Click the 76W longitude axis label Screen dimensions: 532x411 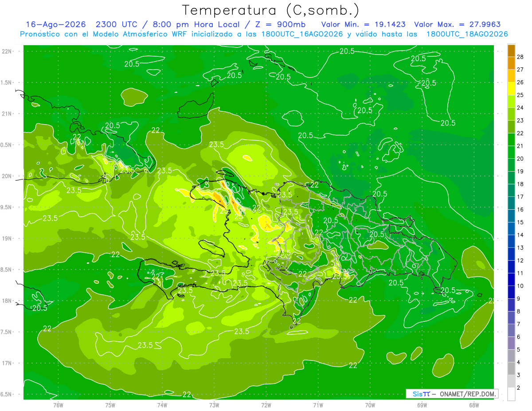coord(58,405)
